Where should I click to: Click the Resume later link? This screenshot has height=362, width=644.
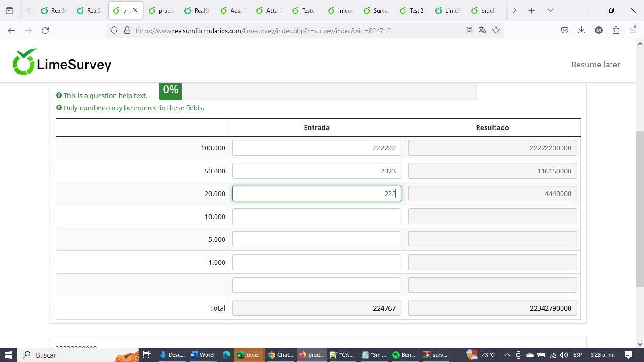coord(595,65)
